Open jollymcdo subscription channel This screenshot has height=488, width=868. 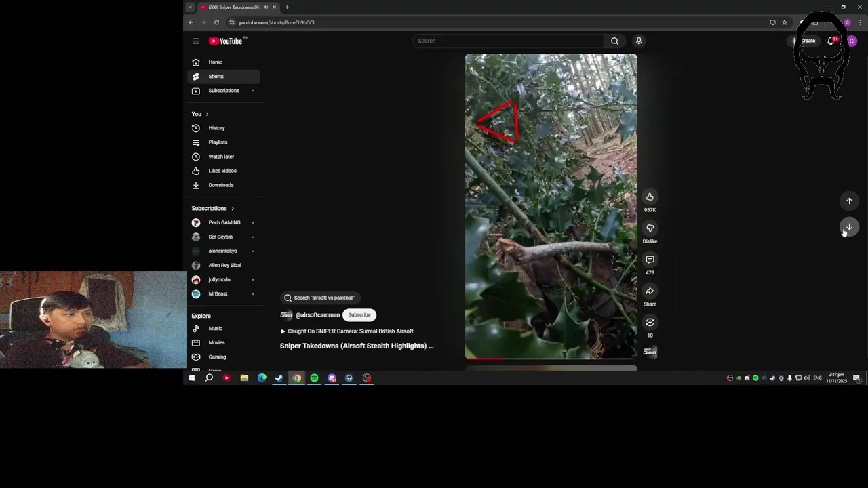(x=224, y=279)
